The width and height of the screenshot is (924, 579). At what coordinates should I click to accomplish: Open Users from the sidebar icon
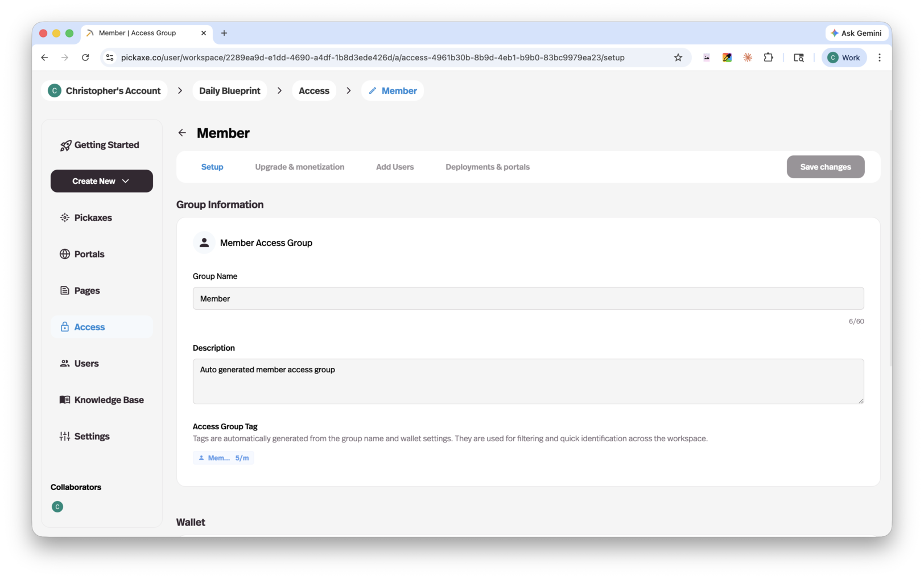pos(64,363)
